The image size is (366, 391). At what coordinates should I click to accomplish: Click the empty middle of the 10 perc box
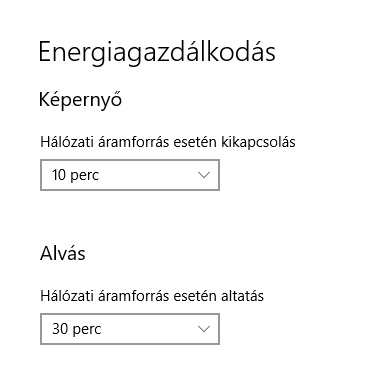pyautogui.click(x=147, y=175)
